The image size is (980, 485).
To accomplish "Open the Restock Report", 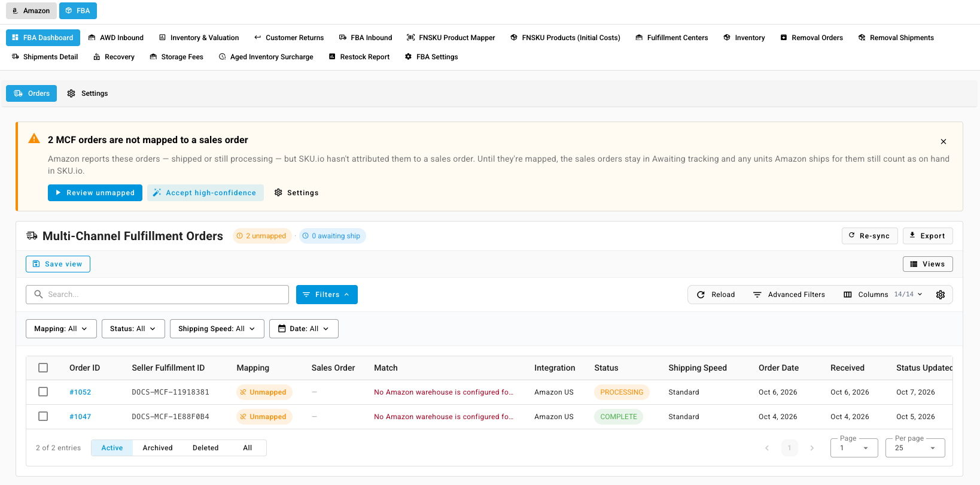I will pyautogui.click(x=359, y=57).
